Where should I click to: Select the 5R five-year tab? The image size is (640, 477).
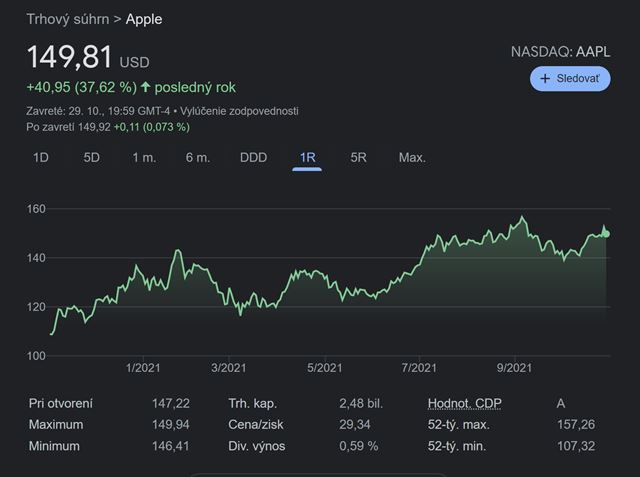[358, 158]
